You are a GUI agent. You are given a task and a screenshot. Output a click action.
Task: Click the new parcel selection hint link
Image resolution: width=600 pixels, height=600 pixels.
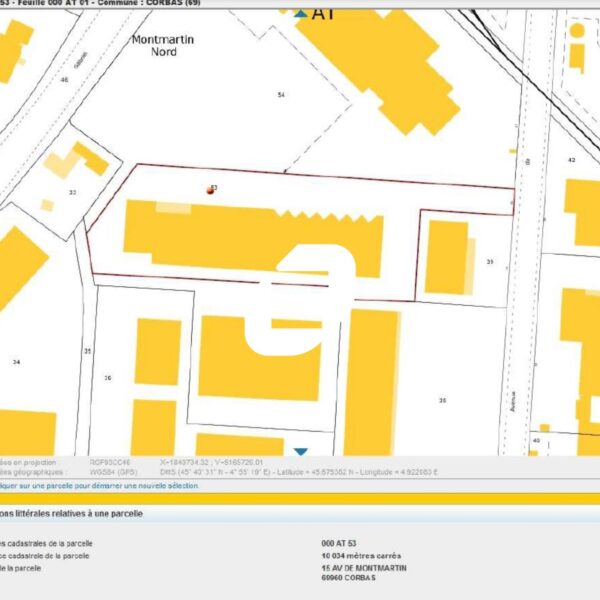pos(100,486)
